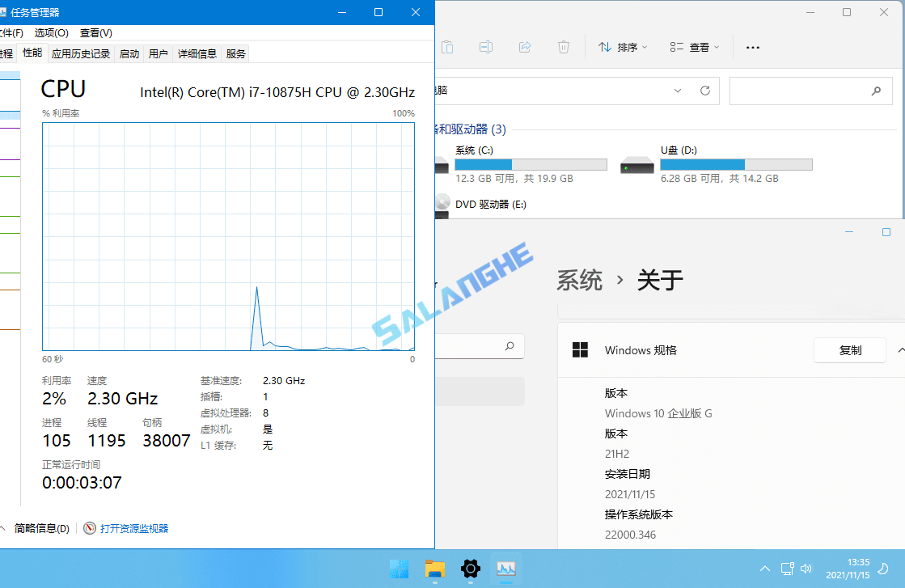This screenshot has height=588, width=905.
Task: Open Settings gear icon on taskbar
Action: 471,569
